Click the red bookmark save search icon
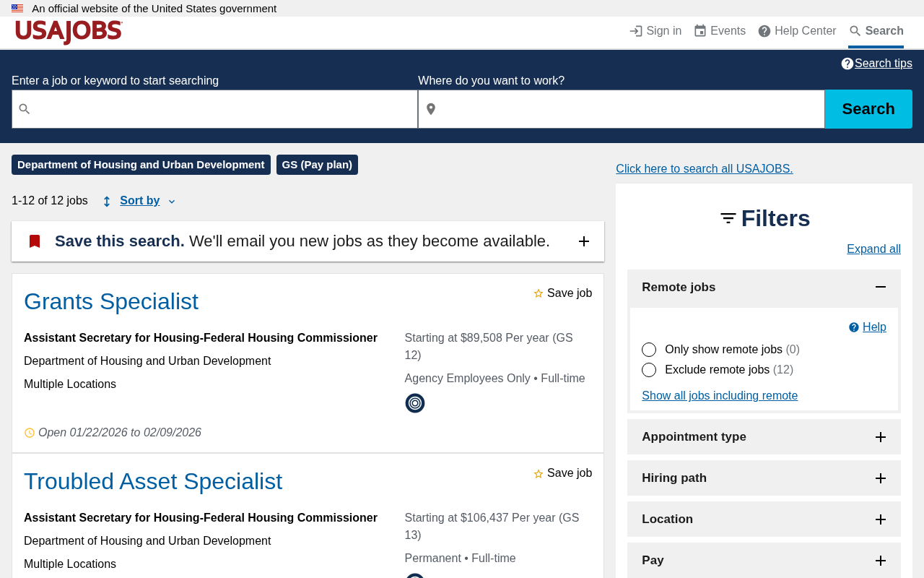Image resolution: width=924 pixels, height=578 pixels. click(x=35, y=241)
